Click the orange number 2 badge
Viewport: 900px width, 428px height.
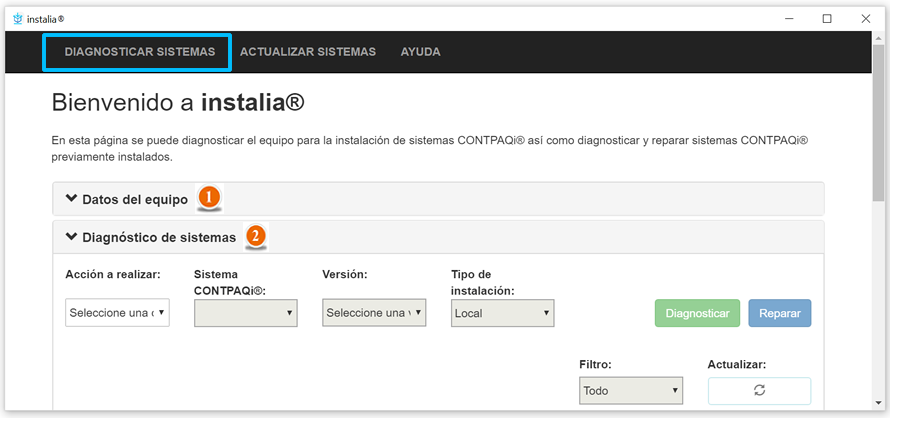tap(256, 237)
